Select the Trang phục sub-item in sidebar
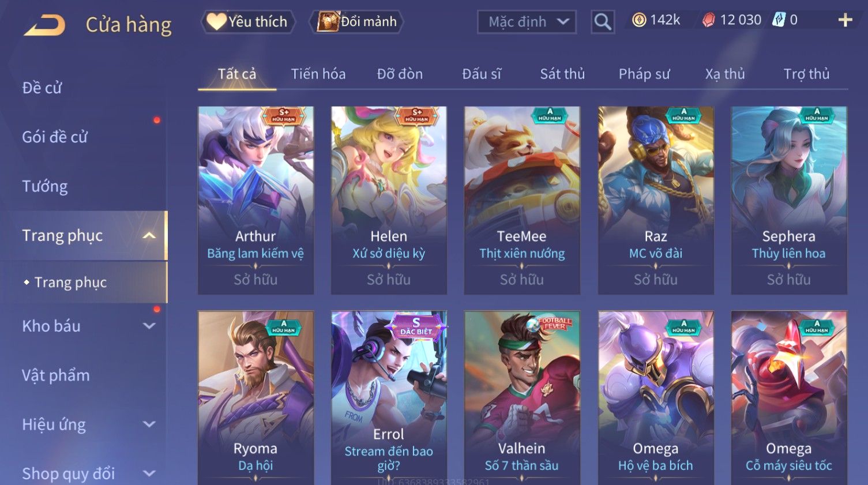The height and width of the screenshot is (485, 868). [x=70, y=282]
